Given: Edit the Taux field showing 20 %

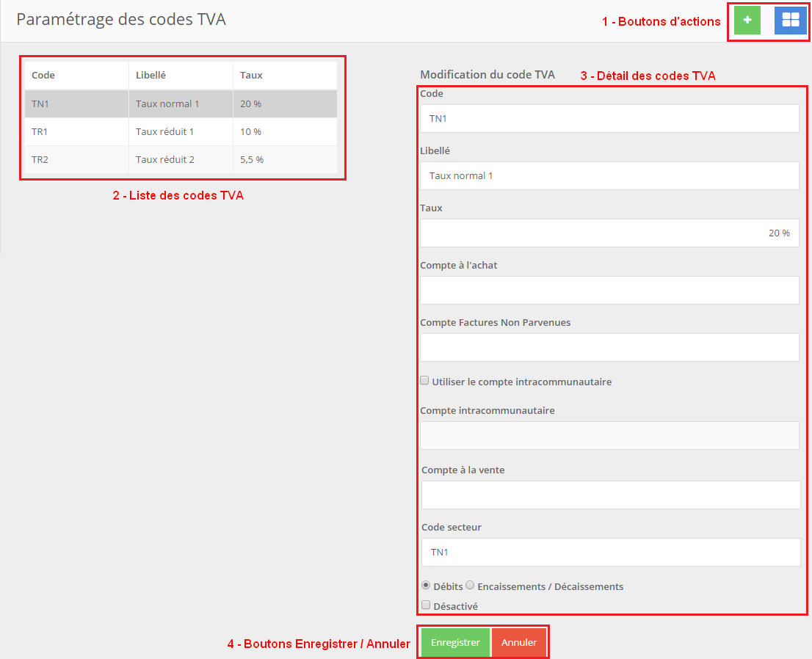Looking at the screenshot, I should coord(609,233).
